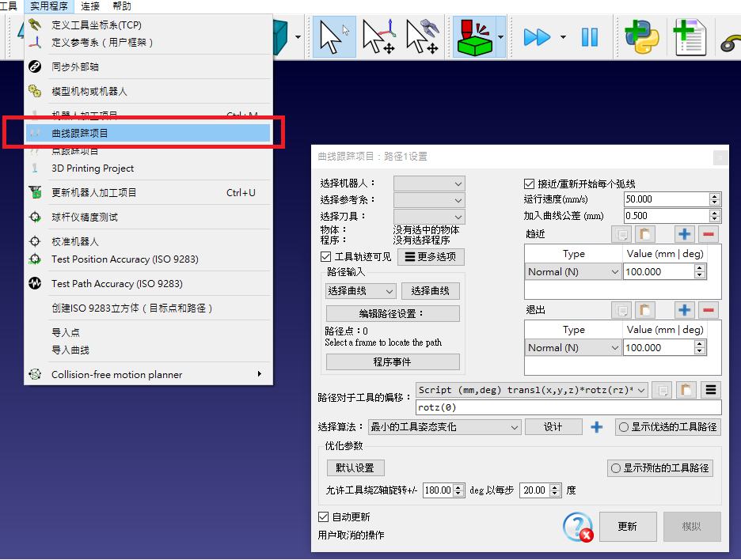
Task: Select 更新机器人加工项目 menu item
Action: (x=148, y=193)
